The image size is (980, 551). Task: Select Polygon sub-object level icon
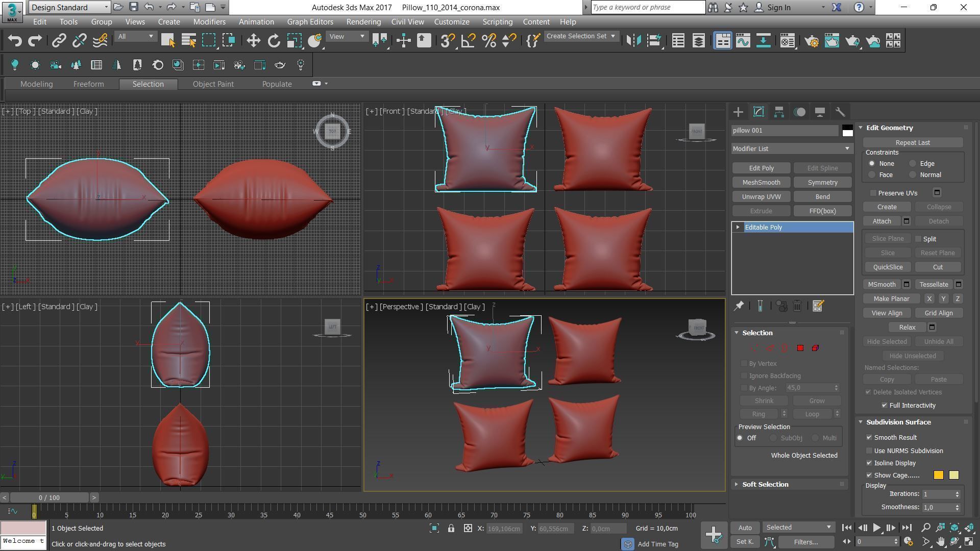pyautogui.click(x=800, y=348)
